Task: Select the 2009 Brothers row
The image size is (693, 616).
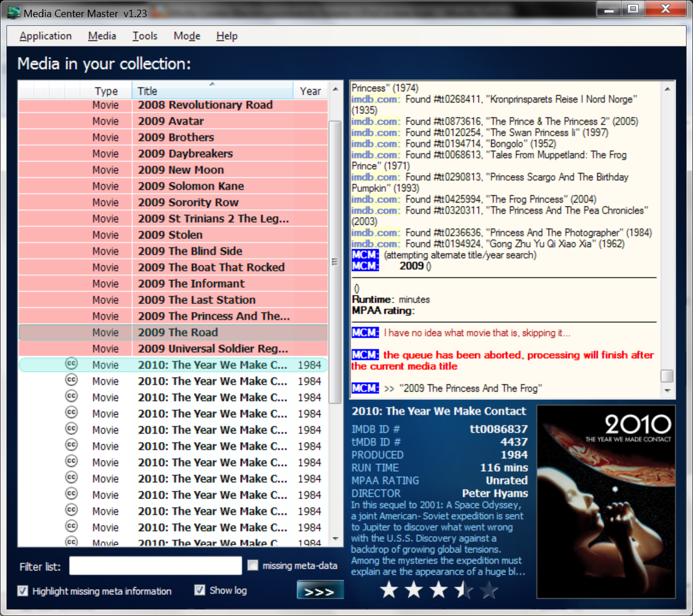Action: tap(173, 137)
